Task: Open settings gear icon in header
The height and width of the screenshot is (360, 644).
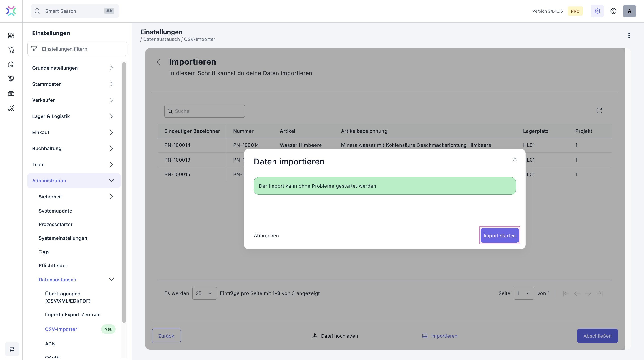Action: coord(597,11)
